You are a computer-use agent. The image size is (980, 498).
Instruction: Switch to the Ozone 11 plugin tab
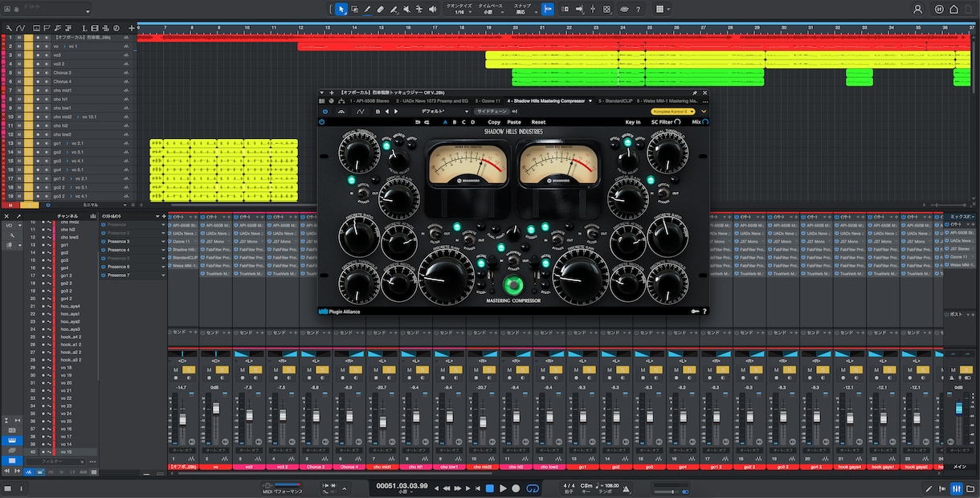tap(488, 101)
